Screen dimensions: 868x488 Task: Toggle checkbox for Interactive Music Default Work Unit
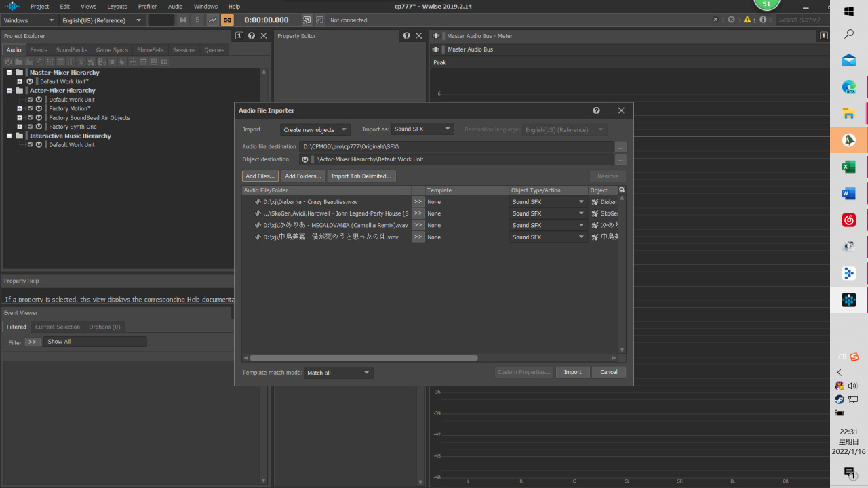tap(30, 144)
